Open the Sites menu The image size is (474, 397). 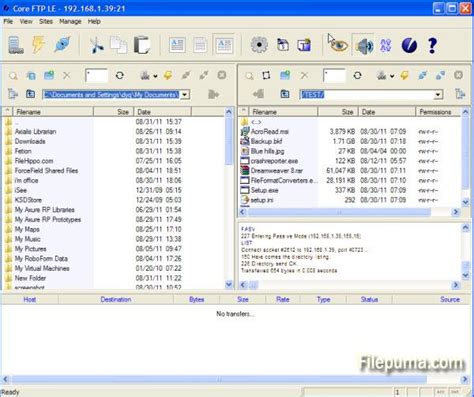[x=46, y=21]
